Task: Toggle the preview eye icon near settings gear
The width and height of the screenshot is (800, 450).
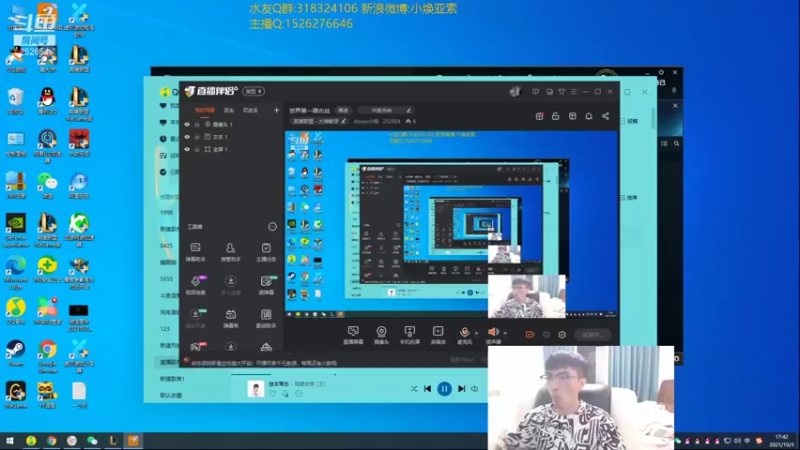Action: 546,335
